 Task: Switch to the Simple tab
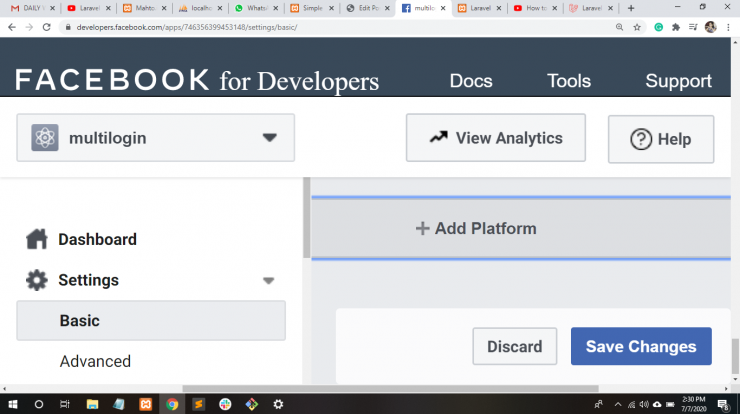312,8
